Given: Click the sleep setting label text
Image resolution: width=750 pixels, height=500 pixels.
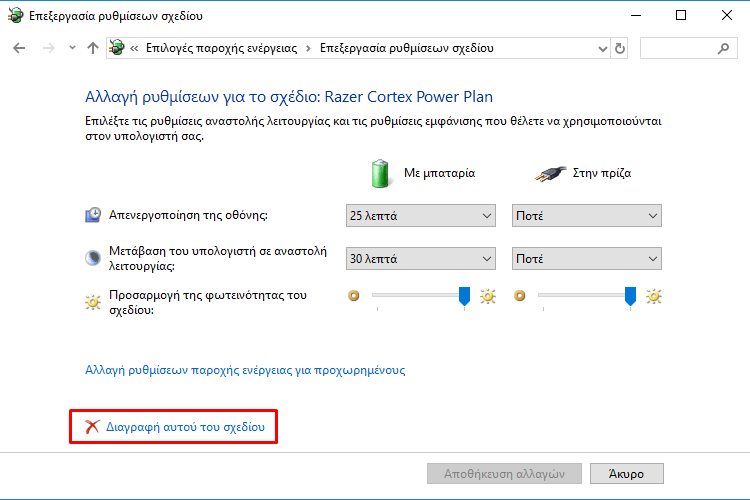Looking at the screenshot, I should 218,258.
